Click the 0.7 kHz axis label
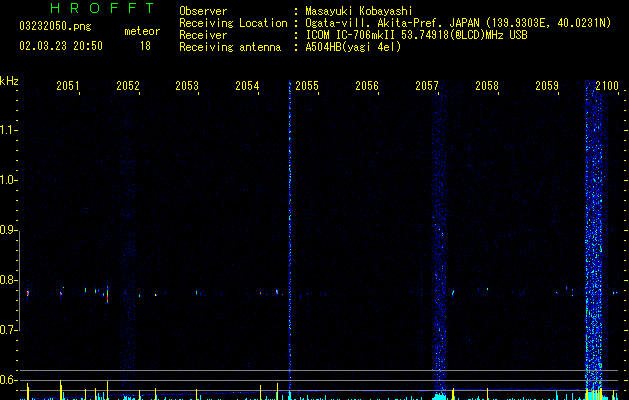Image resolution: width=629 pixels, height=400 pixels. 8,330
